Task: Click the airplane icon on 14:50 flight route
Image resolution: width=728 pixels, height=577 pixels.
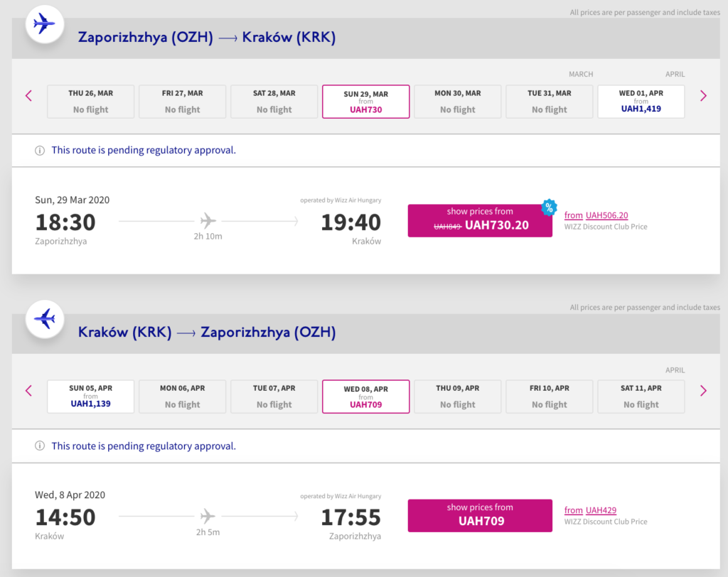Action: point(208,516)
